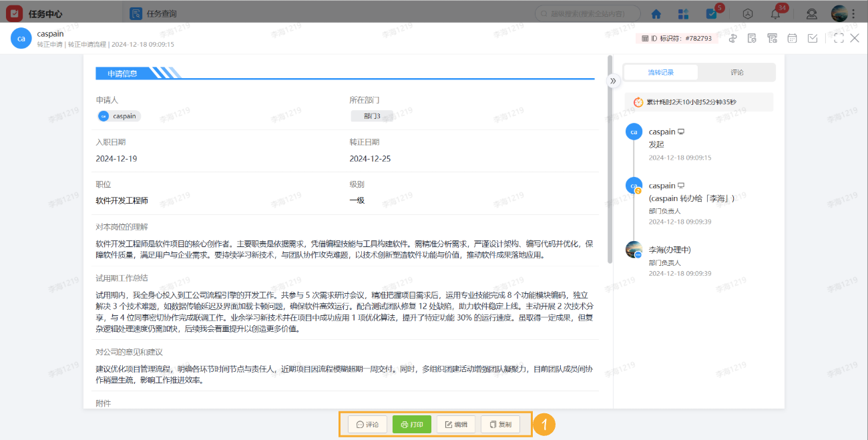This screenshot has height=440, width=868.
Task: Select the flow diagram icon in the detail header
Action: pyautogui.click(x=732, y=38)
